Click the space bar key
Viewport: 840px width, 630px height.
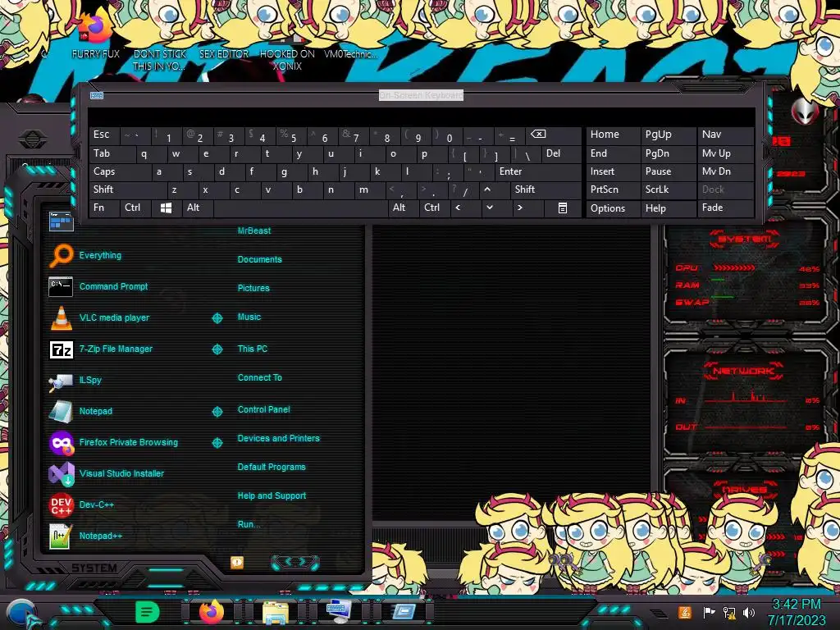coord(300,208)
